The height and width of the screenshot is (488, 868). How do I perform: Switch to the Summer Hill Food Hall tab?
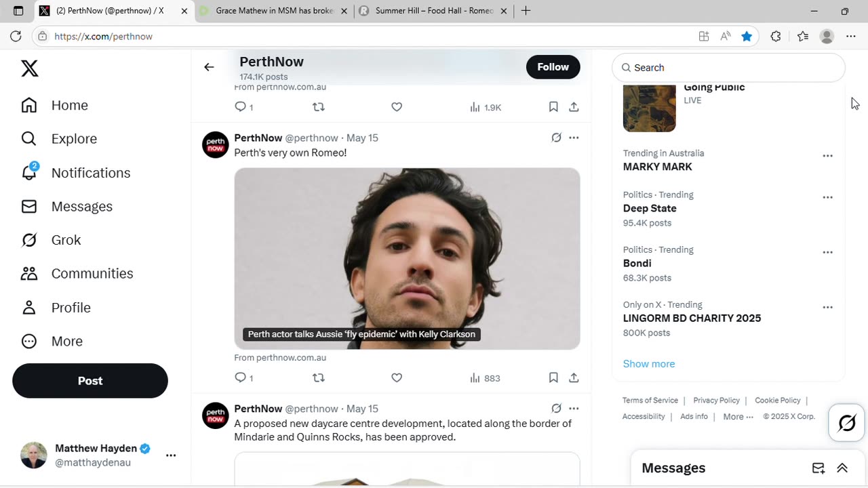tap(434, 11)
